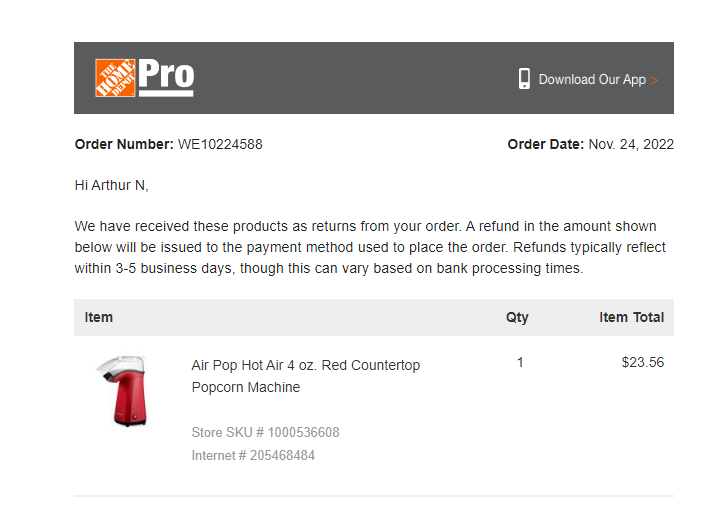Click the $23.56 item total amount
This screenshot has height=506, width=711.
pyautogui.click(x=643, y=362)
